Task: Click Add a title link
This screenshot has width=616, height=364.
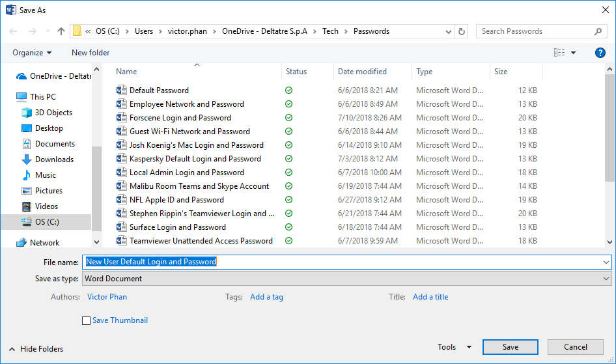Action: [x=430, y=297]
